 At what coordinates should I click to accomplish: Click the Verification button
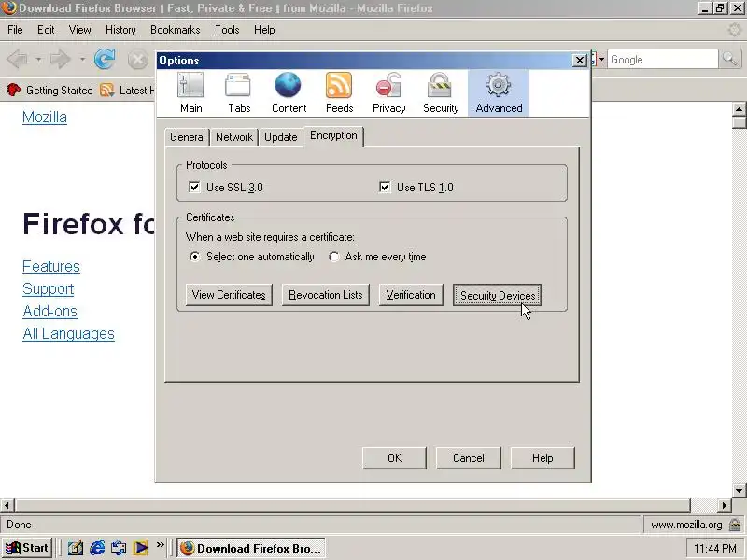click(x=411, y=295)
